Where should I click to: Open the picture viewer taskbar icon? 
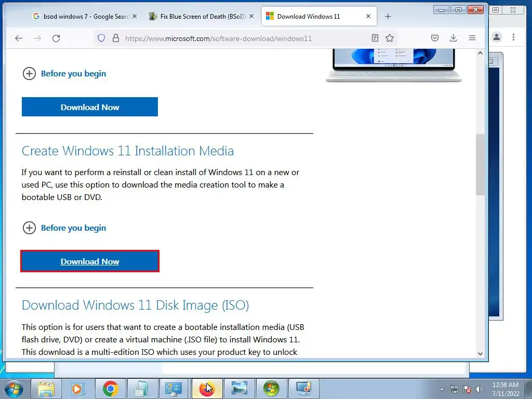[239, 389]
